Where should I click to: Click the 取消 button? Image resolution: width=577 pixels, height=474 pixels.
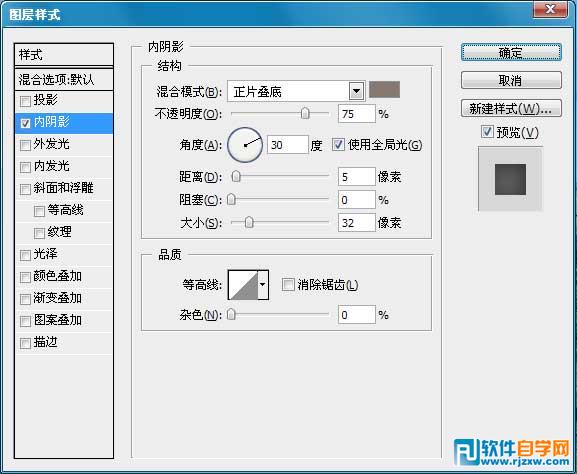[x=511, y=80]
